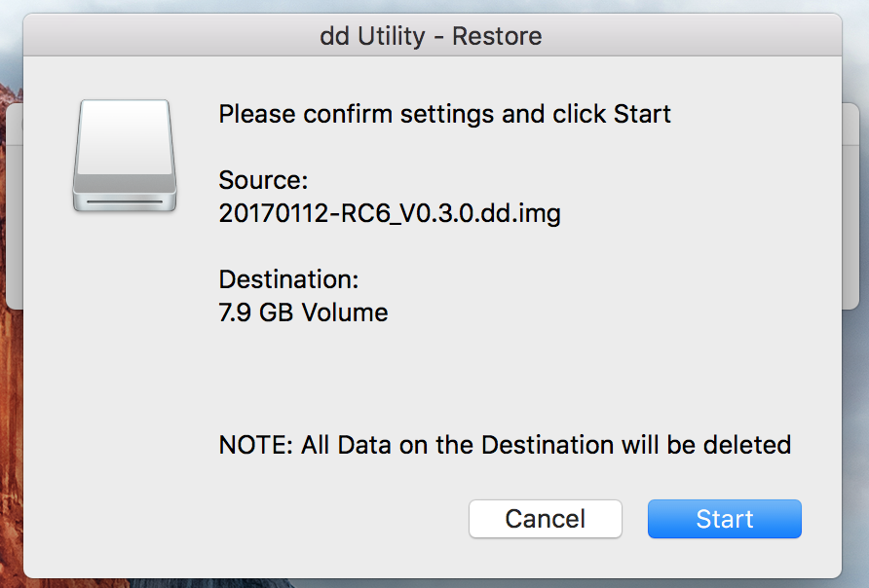The image size is (869, 588).
Task: Click the "Please confirm settings" heading text
Action: point(444,114)
